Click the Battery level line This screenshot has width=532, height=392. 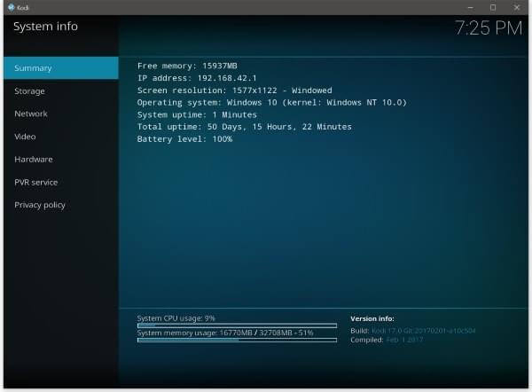[x=184, y=139]
